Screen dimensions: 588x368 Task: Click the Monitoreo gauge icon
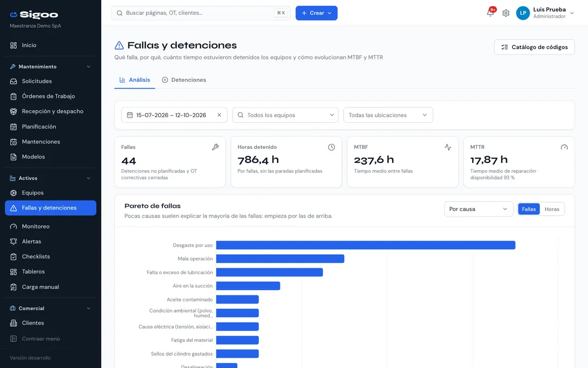14,227
